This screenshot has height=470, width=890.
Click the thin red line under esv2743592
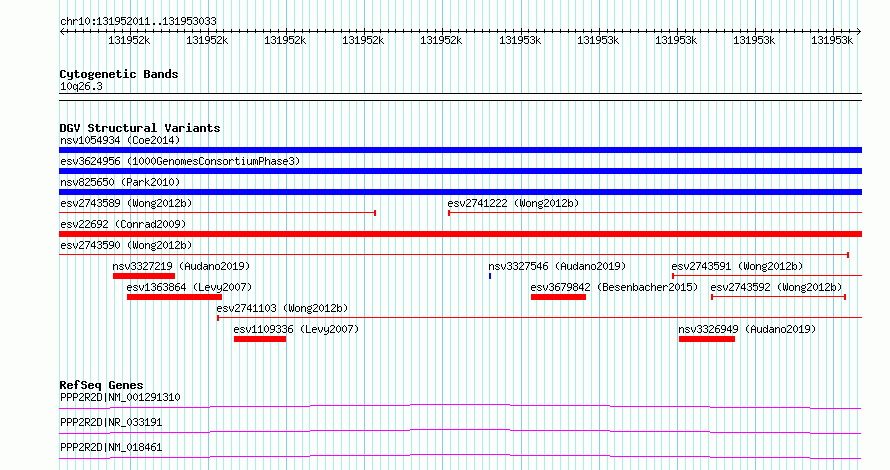pyautogui.click(x=779, y=297)
